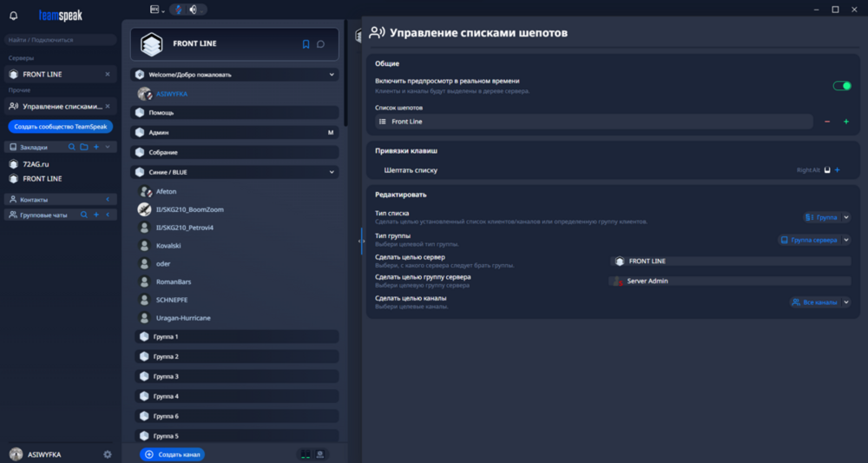This screenshot has height=463, width=868.
Task: Add a new bookmark folder
Action: coord(83,148)
